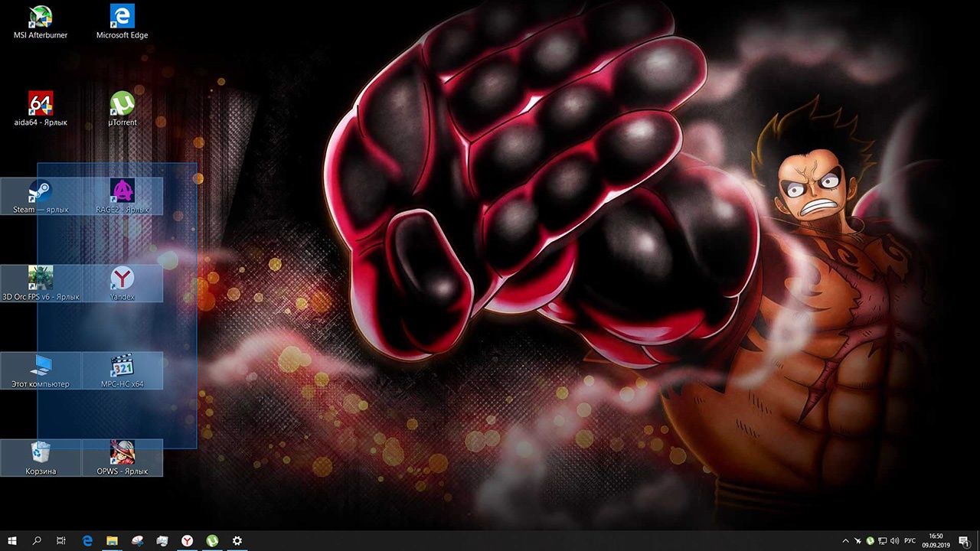Screen dimensions: 980x551
Task: Open Task View from the taskbar
Action: pos(61,541)
